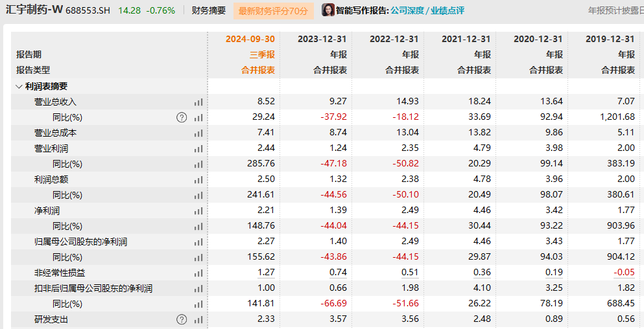Viewport: 644px width, 329px height.
Task: Select the 研发支出 row label
Action: 51,319
